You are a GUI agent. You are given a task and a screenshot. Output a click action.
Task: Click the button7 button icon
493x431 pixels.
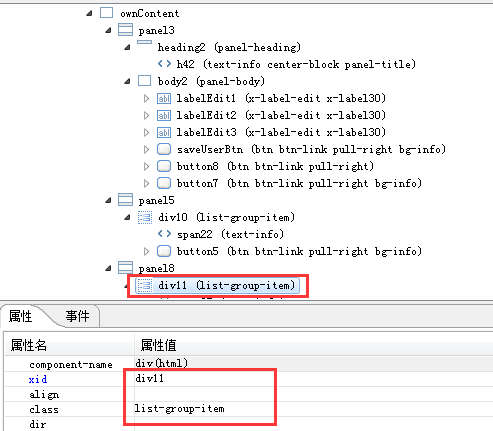[x=164, y=183]
